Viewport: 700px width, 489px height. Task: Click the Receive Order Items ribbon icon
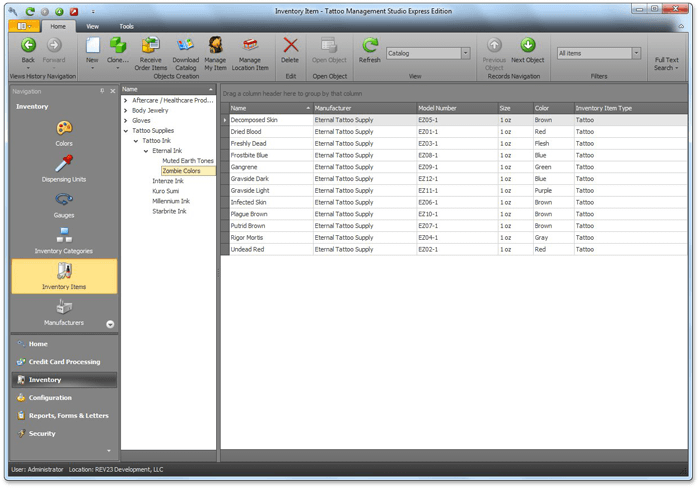[x=151, y=46]
